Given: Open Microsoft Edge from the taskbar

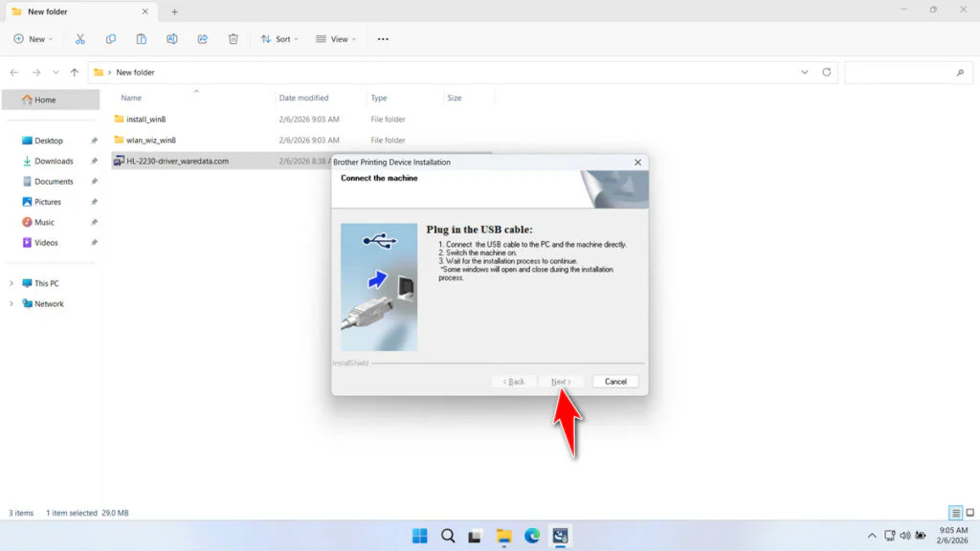Looking at the screenshot, I should tap(531, 536).
